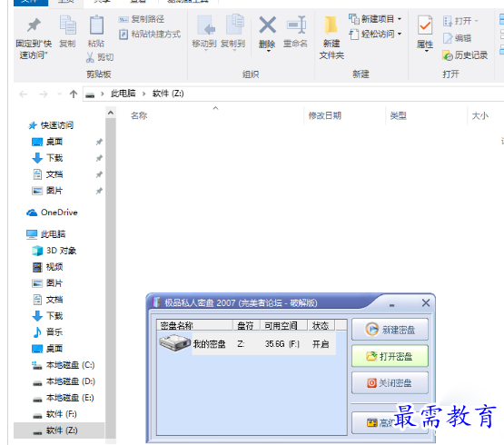This screenshot has height=445, width=504.
Task: Open the 视频 folder in sidebar
Action: 47,267
